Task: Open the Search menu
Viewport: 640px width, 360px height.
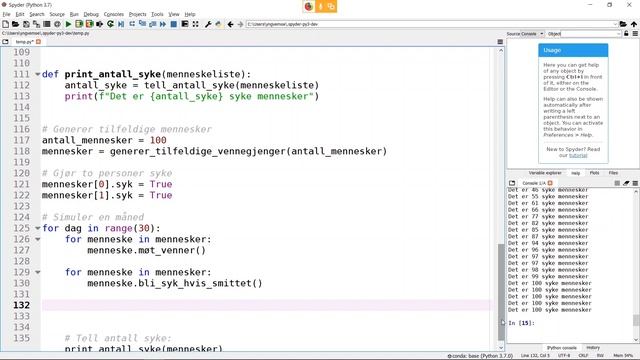Action: (x=37, y=14)
